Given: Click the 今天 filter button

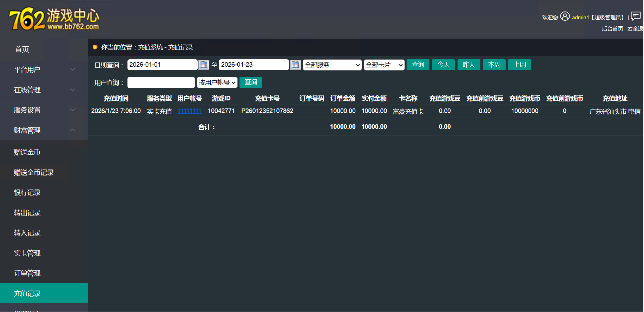Looking at the screenshot, I should coord(443,65).
